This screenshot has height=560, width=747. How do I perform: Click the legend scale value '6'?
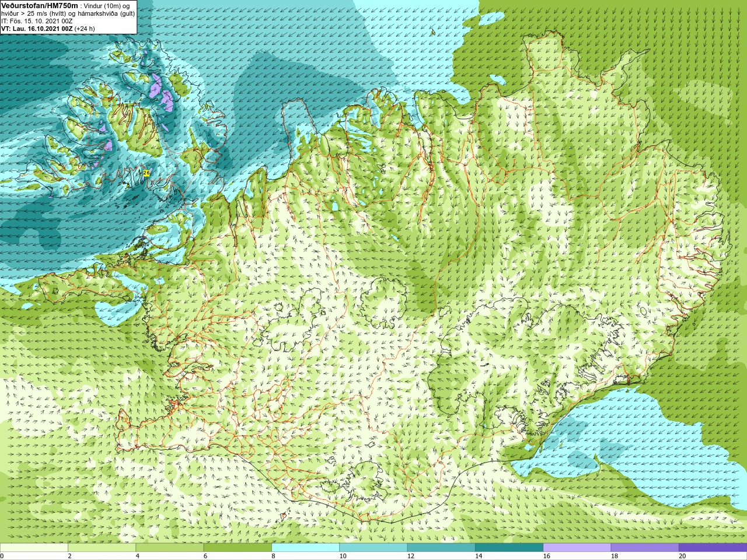tap(205, 556)
